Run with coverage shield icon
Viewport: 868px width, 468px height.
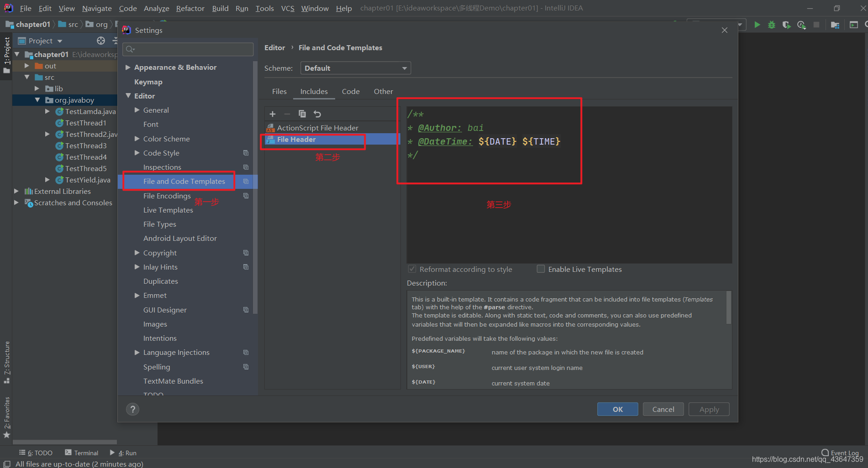(x=786, y=25)
